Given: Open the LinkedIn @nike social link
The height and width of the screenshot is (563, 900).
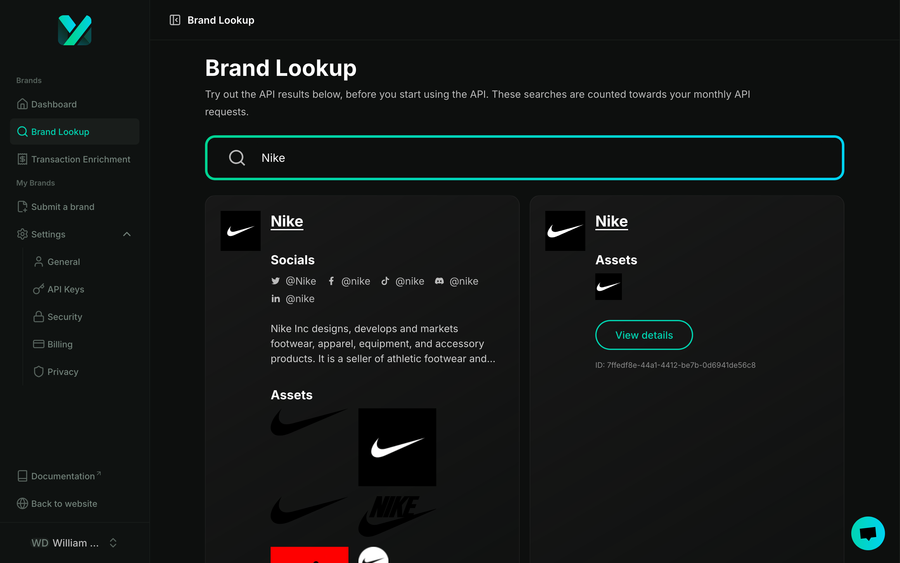Looking at the screenshot, I should pos(293,298).
